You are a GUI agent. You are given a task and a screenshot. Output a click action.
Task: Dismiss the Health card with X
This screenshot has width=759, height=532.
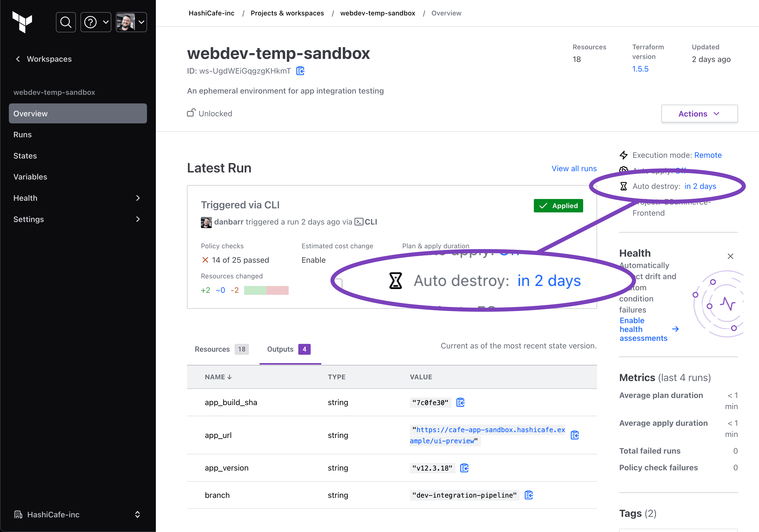point(730,256)
